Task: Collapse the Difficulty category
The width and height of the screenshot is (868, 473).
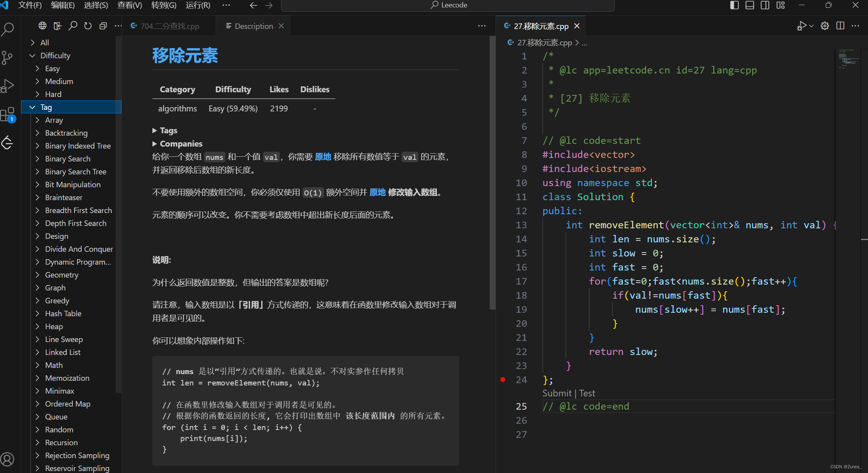Action: [x=70, y=56]
